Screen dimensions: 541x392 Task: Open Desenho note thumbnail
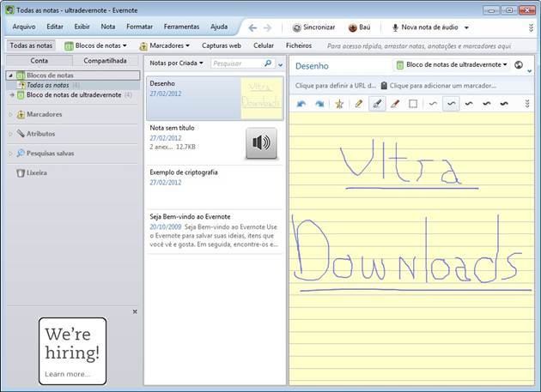(x=262, y=99)
